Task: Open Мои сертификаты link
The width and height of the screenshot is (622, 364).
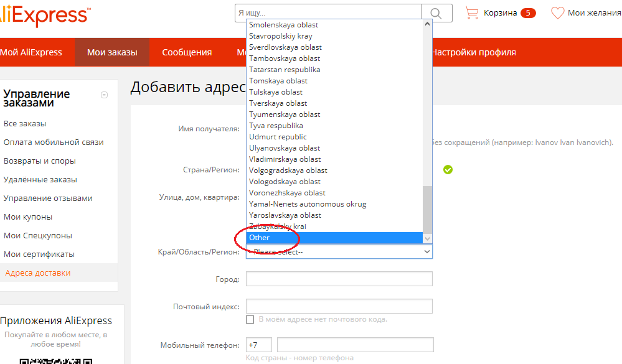Action: [x=39, y=254]
